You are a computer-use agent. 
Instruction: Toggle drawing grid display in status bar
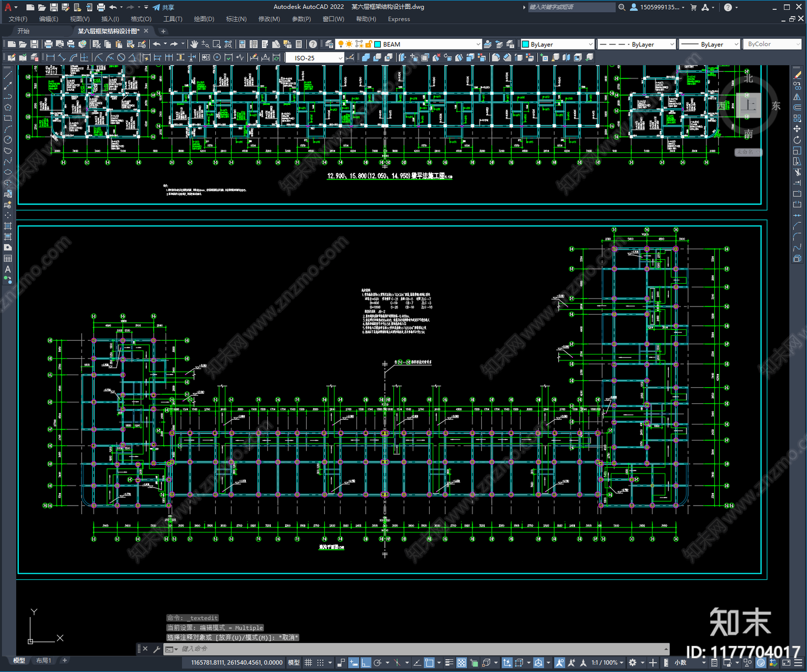coord(308,662)
